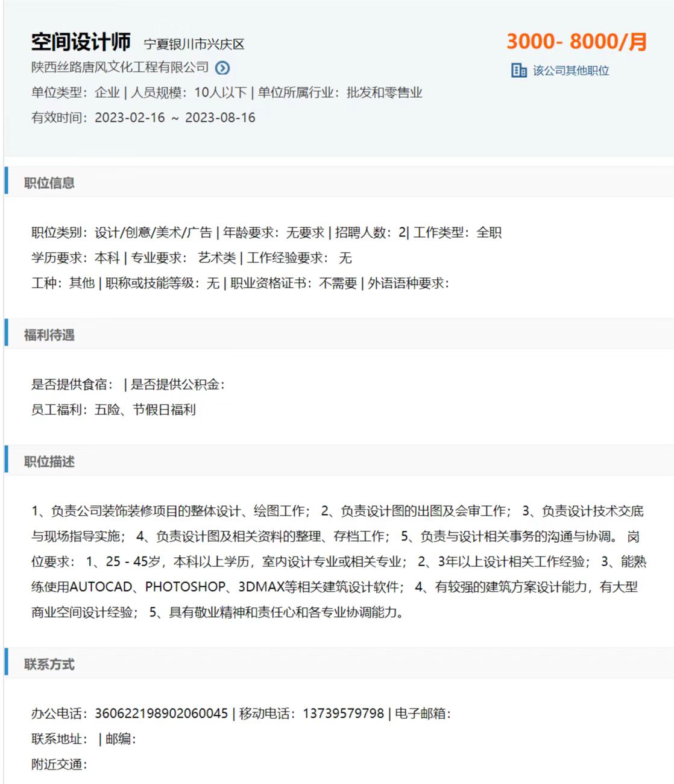674x784 pixels.
Task: Click the employee benefits text 五险、节假日福利
Action: [145, 410]
